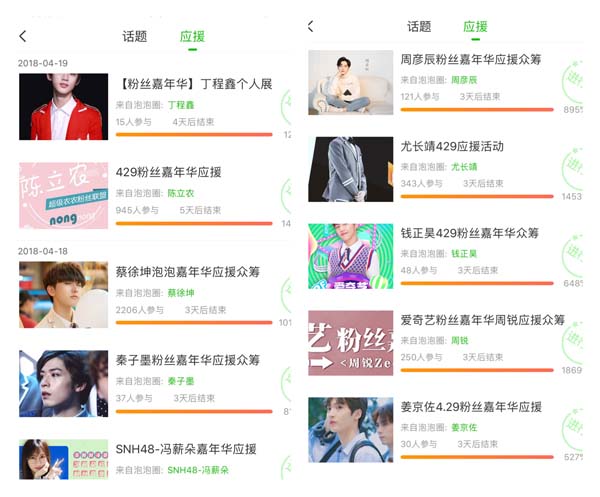Open the pink 陈立农 nong thumbnail
Viewport: 600px width, 497px height.
coord(64,196)
